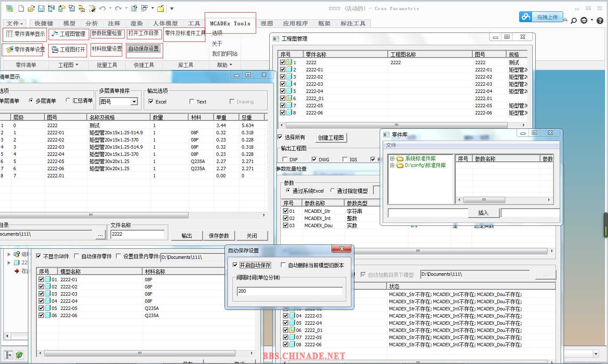This screenshot has width=608, height=364.
Task: Open 零件清单设置 parts list settings
Action: 25,49
